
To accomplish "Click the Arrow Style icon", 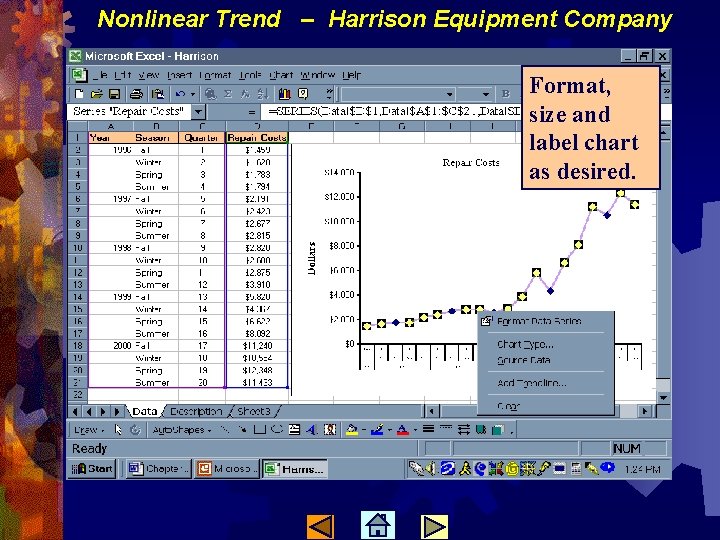I will point(464,430).
